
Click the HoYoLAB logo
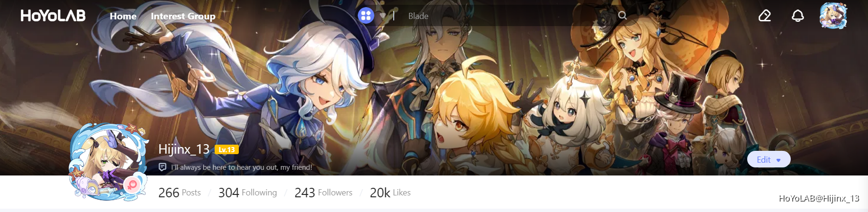point(53,16)
